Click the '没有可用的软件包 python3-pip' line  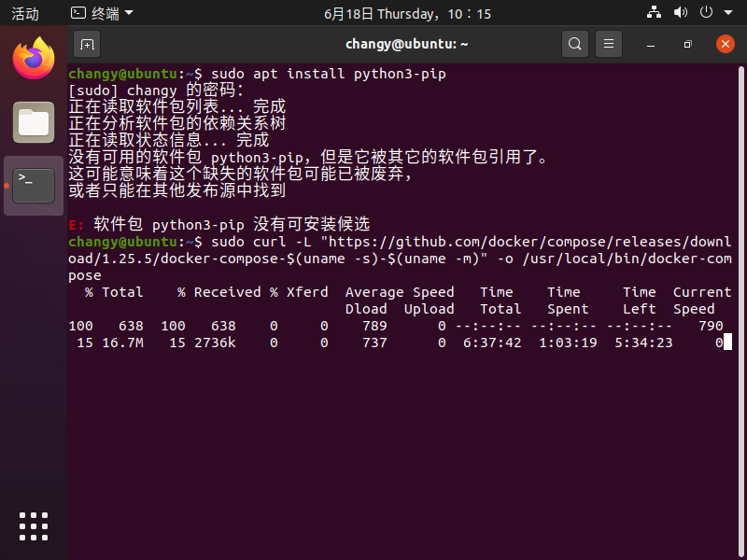(x=309, y=158)
